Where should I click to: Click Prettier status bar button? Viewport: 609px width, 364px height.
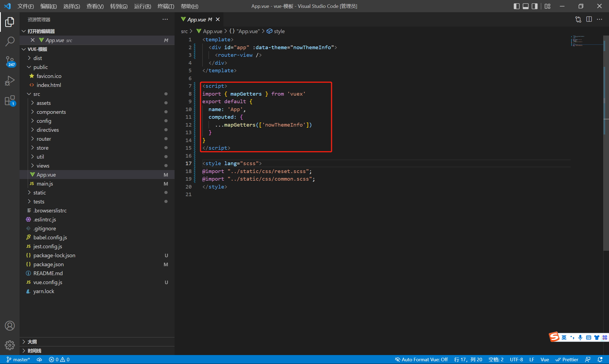pos(567,359)
